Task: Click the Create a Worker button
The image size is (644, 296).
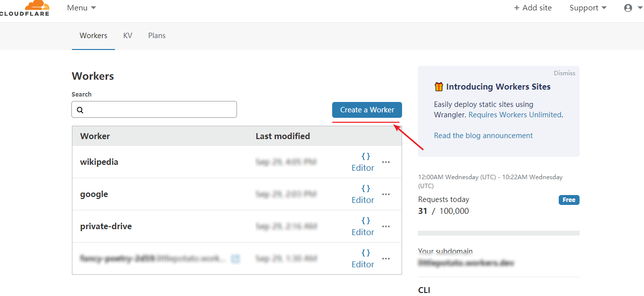Action: click(367, 110)
